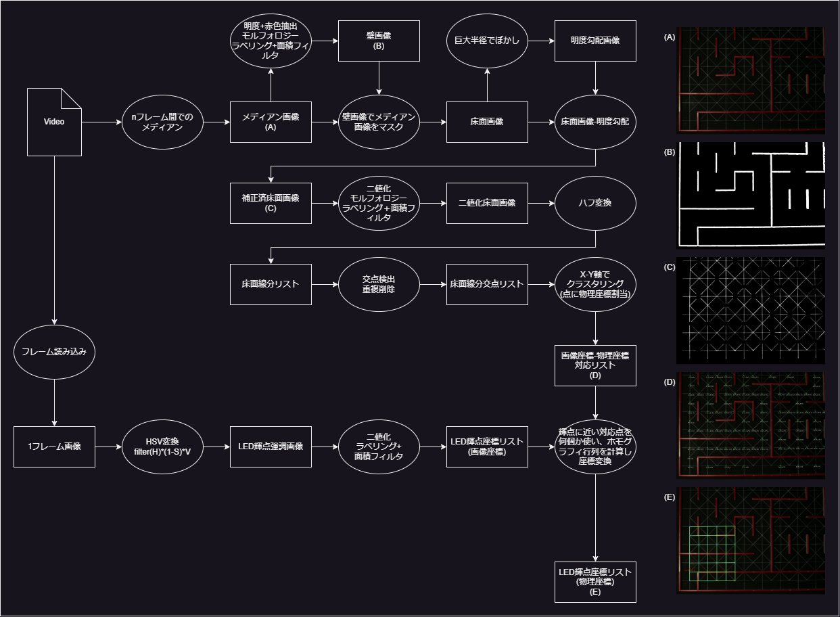Select the 交点検出 重複削除 ellipse
The width and height of the screenshot is (840, 617).
coord(379,284)
